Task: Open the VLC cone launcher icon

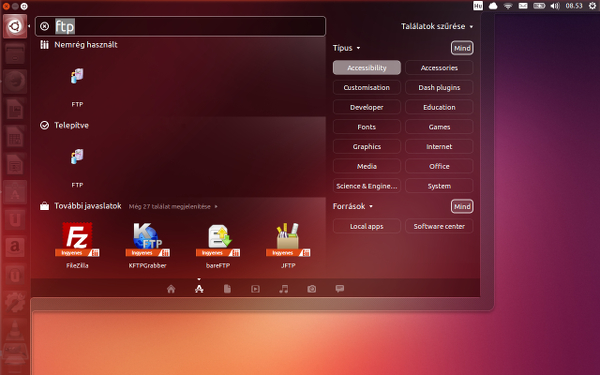Action: tap(15, 329)
